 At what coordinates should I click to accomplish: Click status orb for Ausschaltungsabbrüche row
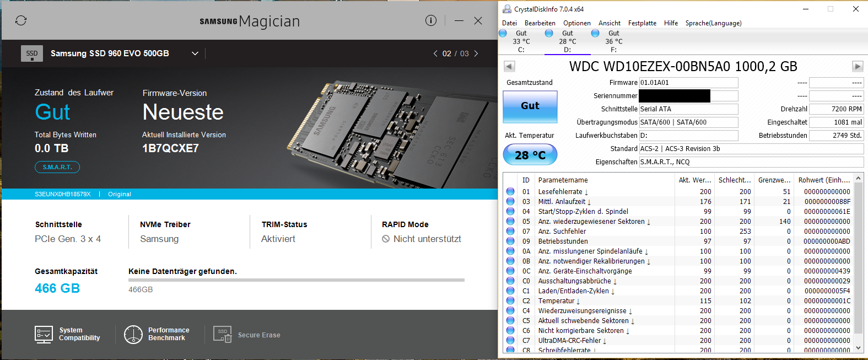click(x=510, y=281)
